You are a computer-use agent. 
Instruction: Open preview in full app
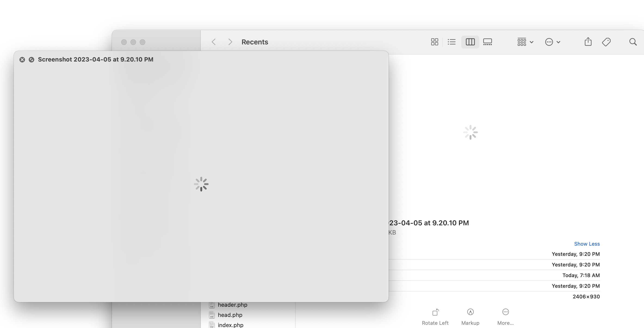pos(31,59)
